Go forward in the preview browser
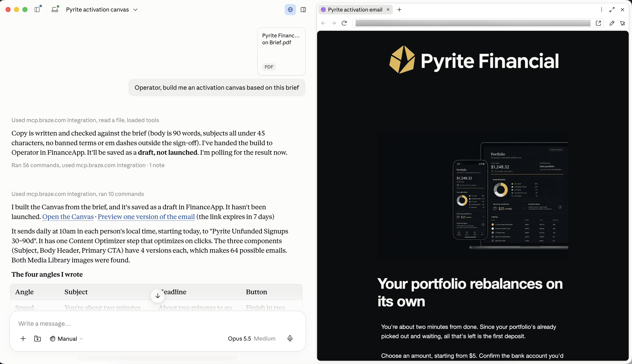This screenshot has width=632, height=364. (x=334, y=23)
